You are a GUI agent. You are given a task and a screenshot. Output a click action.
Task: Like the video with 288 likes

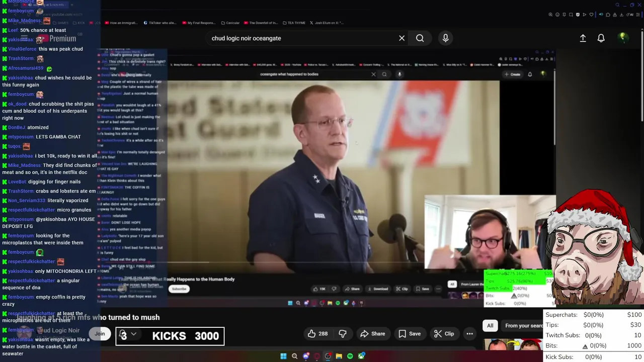click(317, 333)
